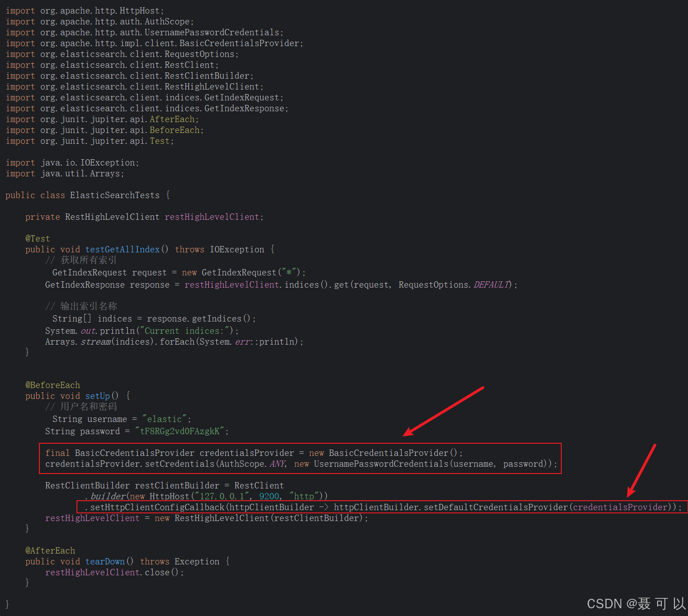This screenshot has height=616, width=688.
Task: Click the 'ElasticSearchTests' class declaration
Action: pos(88,195)
